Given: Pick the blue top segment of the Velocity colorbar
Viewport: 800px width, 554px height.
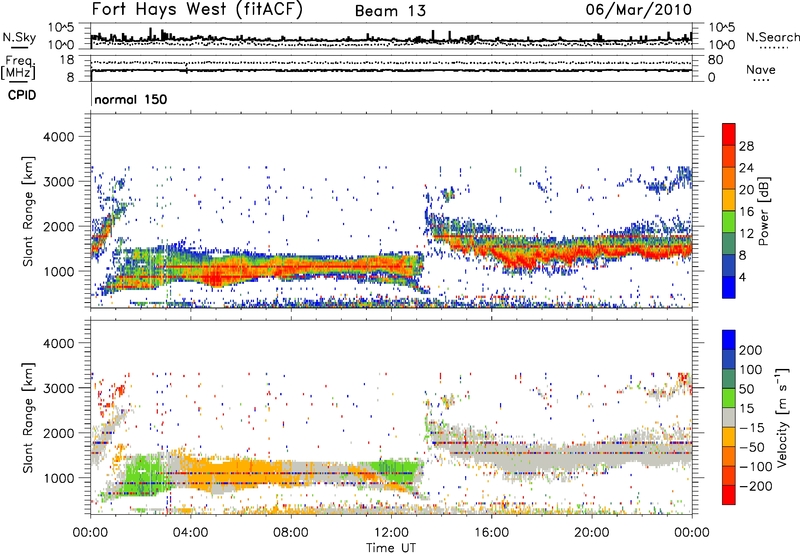Looking at the screenshot, I should click(x=729, y=340).
